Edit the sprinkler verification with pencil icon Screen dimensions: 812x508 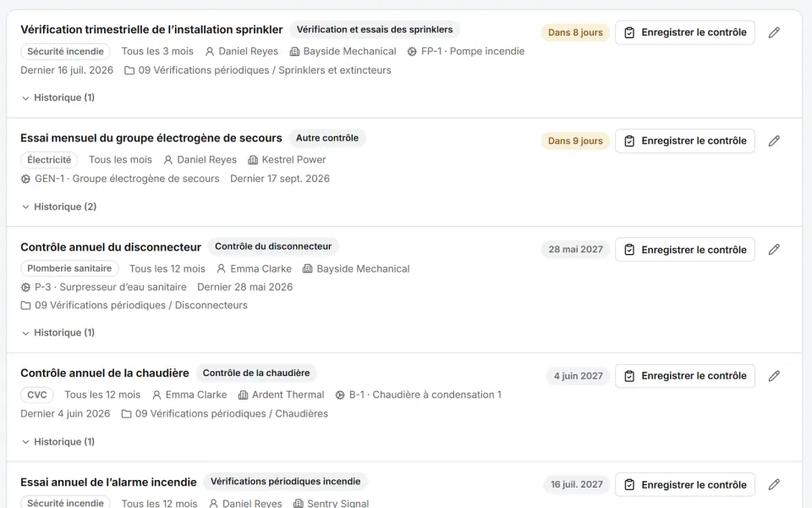(x=774, y=33)
